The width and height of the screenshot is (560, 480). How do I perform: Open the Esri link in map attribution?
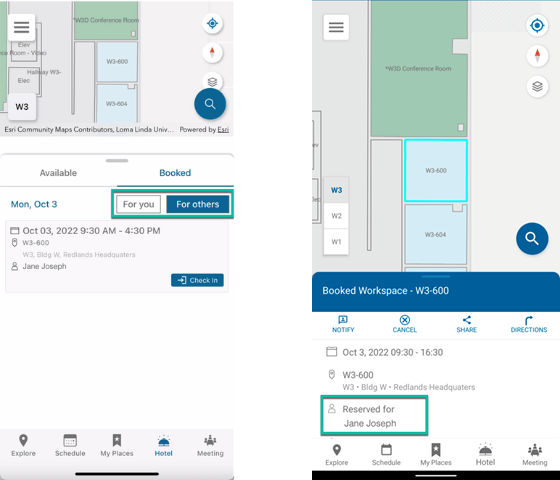point(223,130)
